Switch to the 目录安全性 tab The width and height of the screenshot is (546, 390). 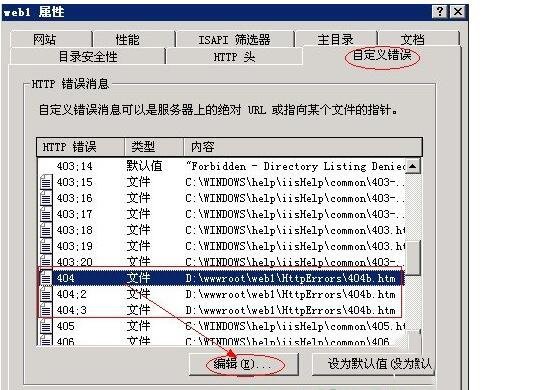tap(87, 56)
